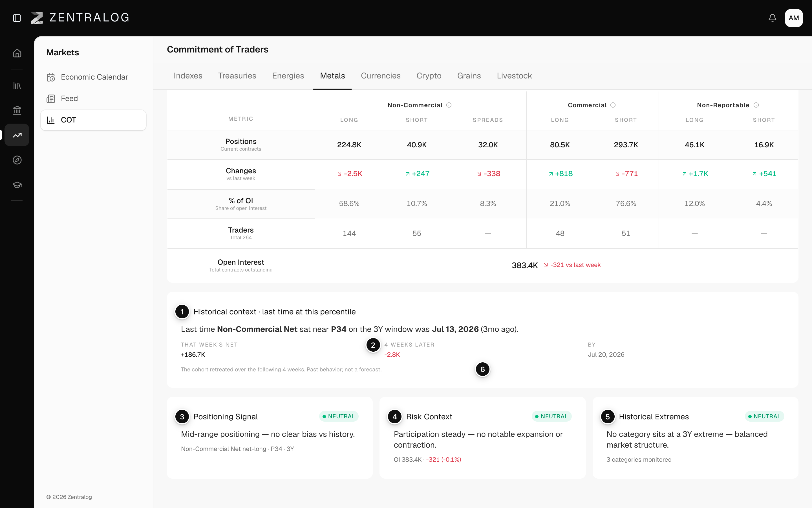Click the Commitment of Traders heading
Image resolution: width=812 pixels, height=508 pixels.
click(x=217, y=49)
